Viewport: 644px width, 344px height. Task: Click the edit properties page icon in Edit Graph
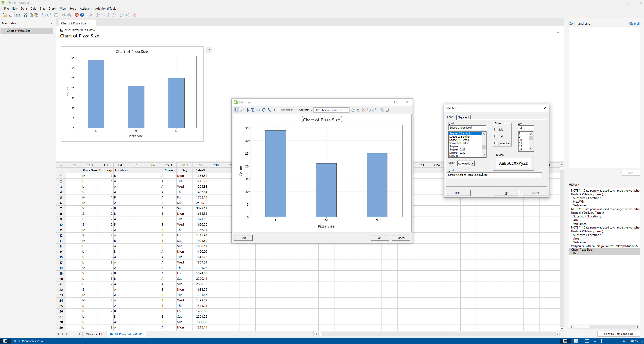[x=358, y=110]
